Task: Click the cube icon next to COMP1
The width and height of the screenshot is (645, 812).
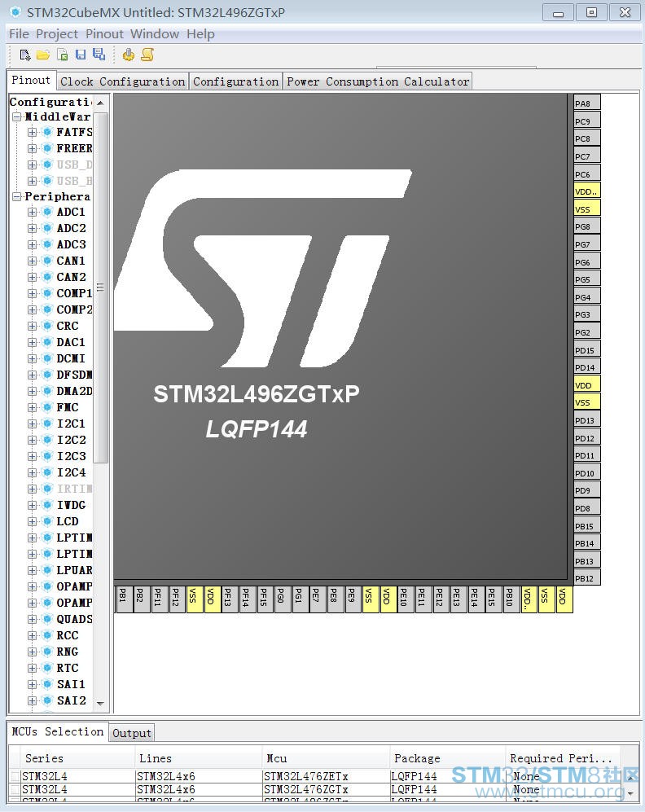Action: pos(47,293)
